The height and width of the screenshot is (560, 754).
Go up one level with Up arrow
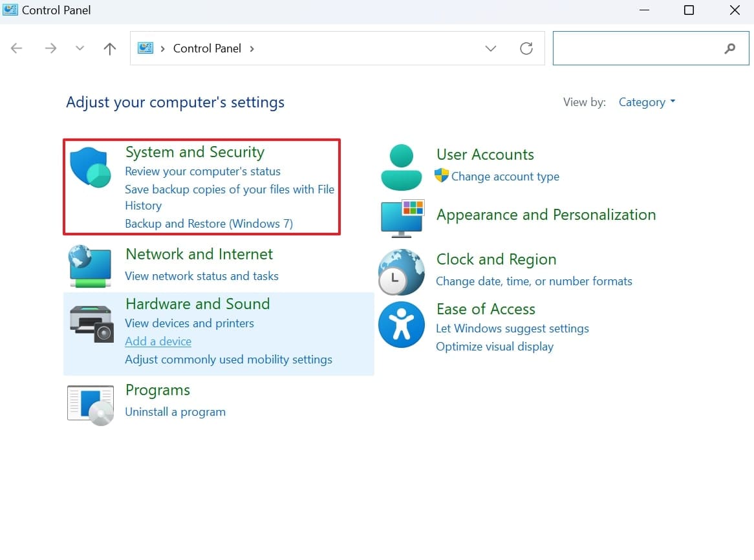click(110, 48)
